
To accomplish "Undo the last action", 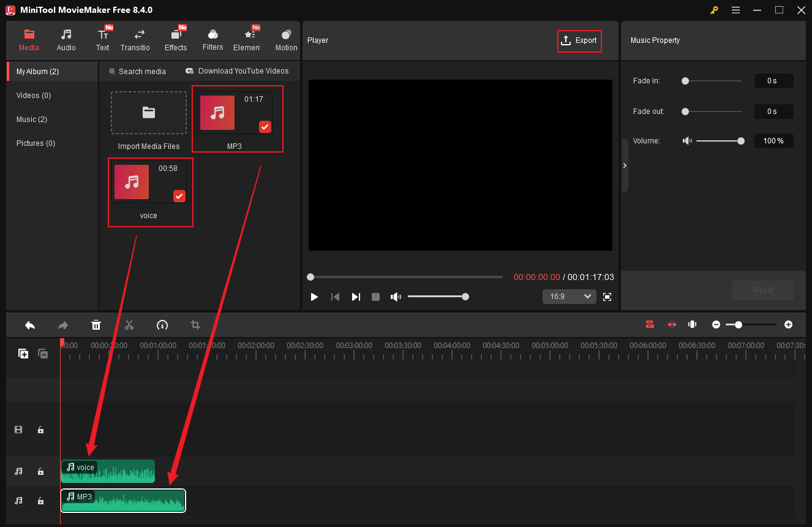I will (x=30, y=325).
